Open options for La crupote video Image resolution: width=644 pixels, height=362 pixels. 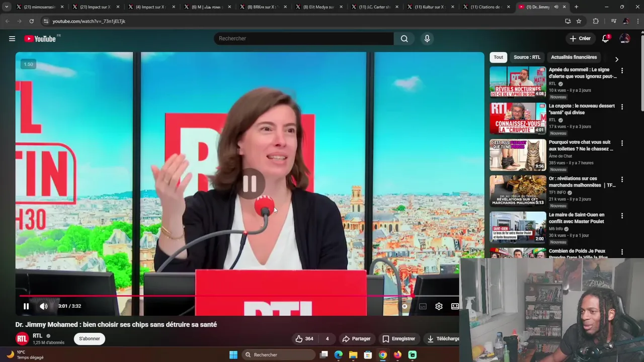tap(622, 107)
